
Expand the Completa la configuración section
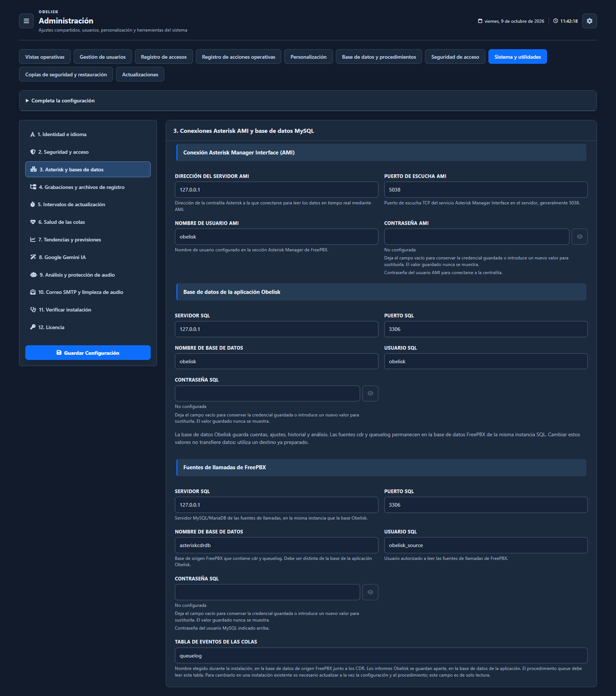308,101
